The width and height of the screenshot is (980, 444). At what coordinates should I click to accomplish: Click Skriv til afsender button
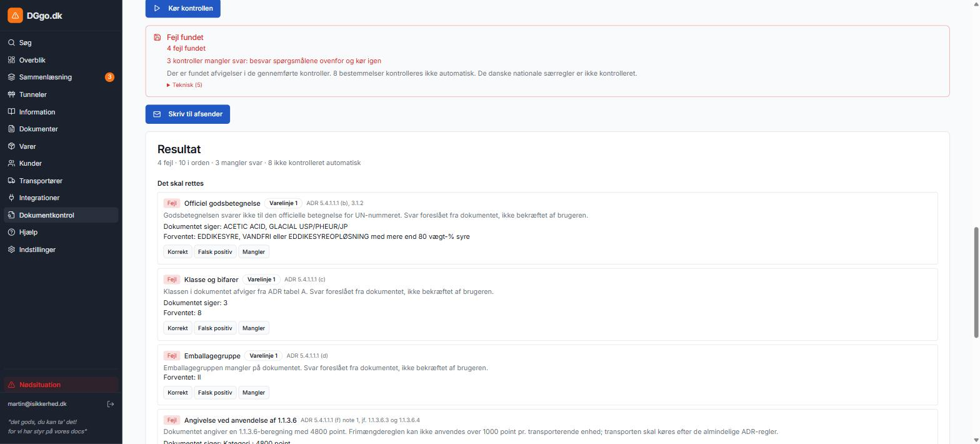187,114
